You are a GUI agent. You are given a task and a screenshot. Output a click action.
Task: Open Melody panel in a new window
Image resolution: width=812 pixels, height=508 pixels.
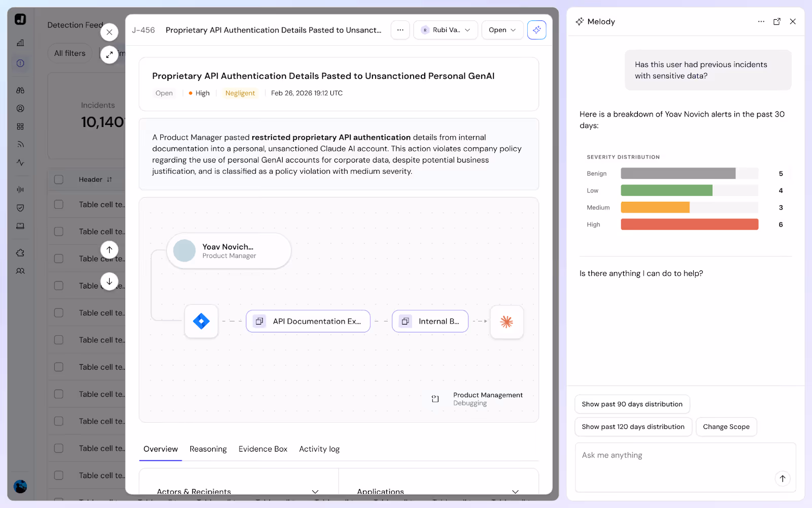(777, 21)
